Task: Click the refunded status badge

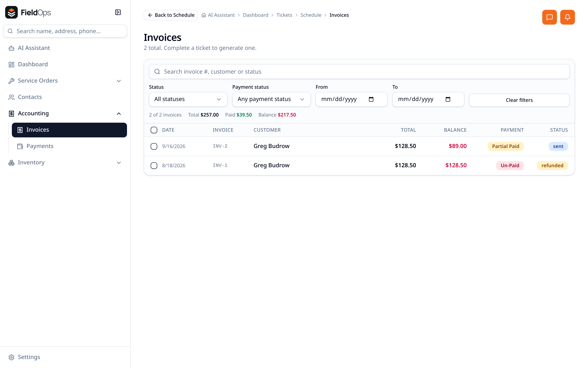Action: click(552, 166)
